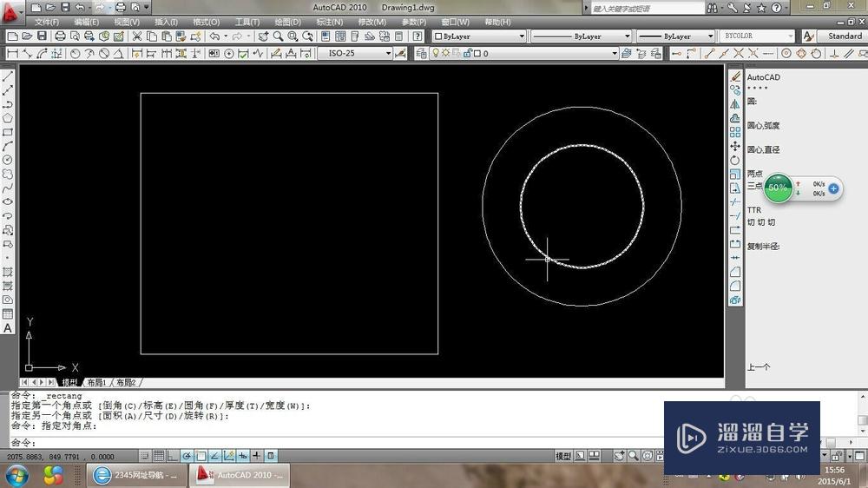The image size is (868, 488).
Task: Select the Multiline Text A tool
Action: tap(8, 328)
